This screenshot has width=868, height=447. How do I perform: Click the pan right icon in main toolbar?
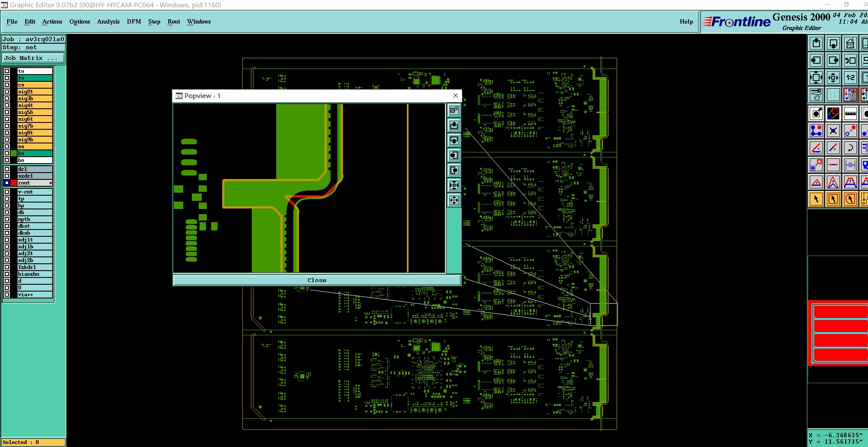[x=833, y=60]
